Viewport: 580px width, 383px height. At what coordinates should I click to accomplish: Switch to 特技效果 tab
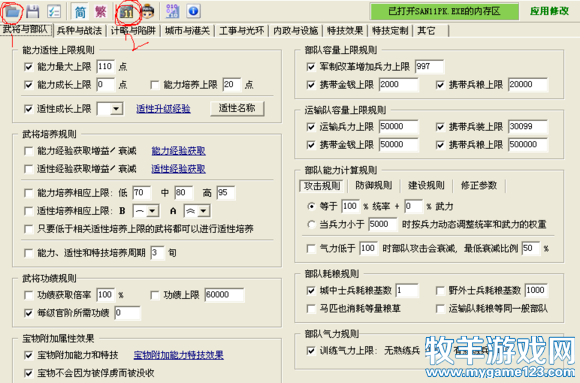345,31
